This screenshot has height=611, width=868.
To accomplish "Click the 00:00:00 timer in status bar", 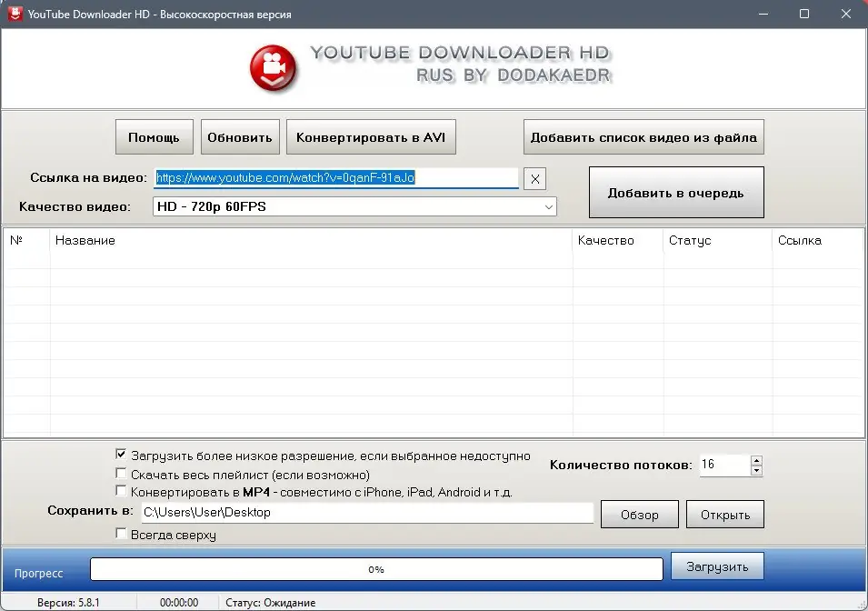I will (179, 602).
